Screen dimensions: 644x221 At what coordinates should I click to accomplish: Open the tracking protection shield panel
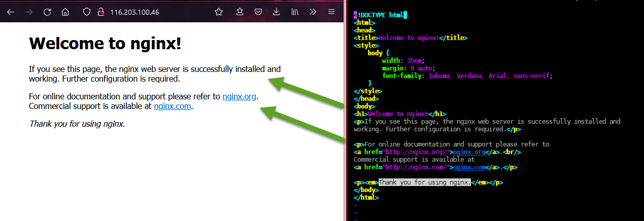[87, 12]
